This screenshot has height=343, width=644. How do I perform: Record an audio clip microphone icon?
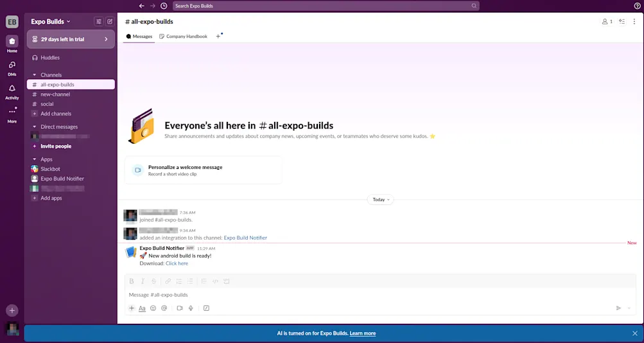pyautogui.click(x=191, y=308)
